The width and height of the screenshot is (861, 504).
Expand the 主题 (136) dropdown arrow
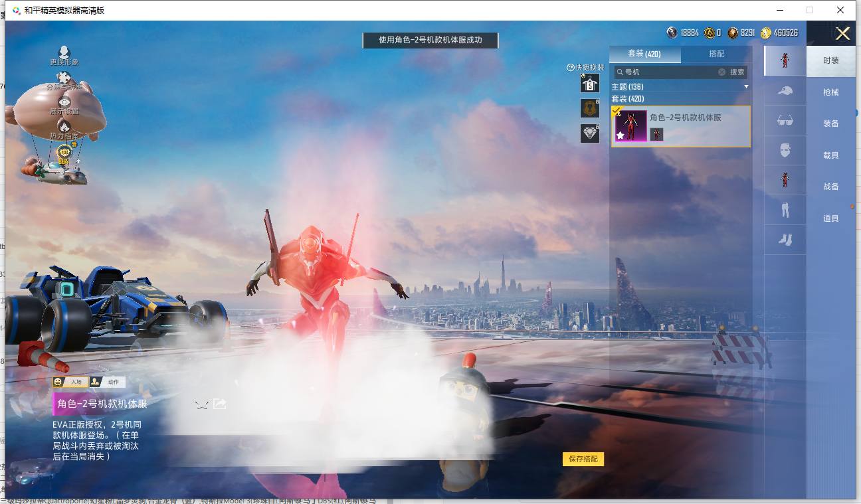tap(746, 87)
